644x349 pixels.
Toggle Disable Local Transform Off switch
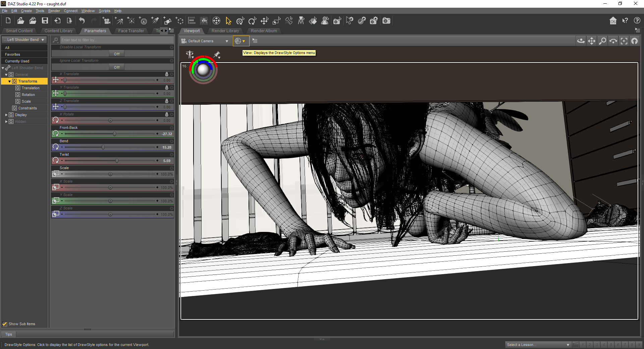[x=117, y=54]
